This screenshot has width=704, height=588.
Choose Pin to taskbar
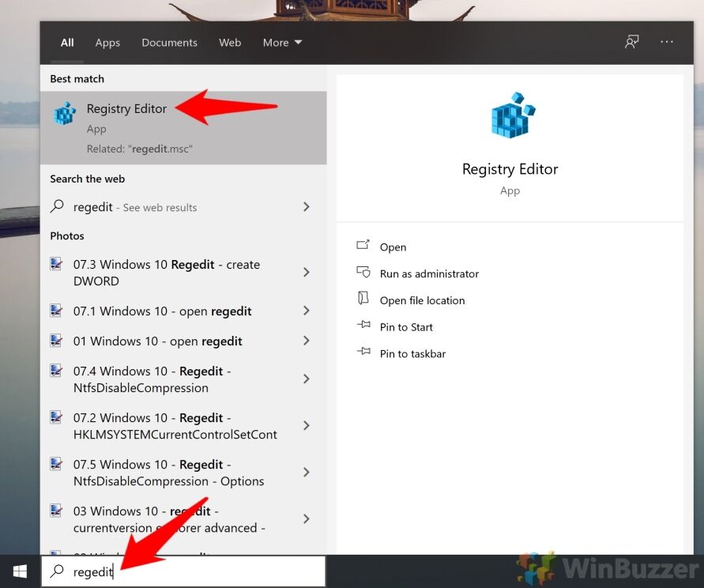click(412, 353)
